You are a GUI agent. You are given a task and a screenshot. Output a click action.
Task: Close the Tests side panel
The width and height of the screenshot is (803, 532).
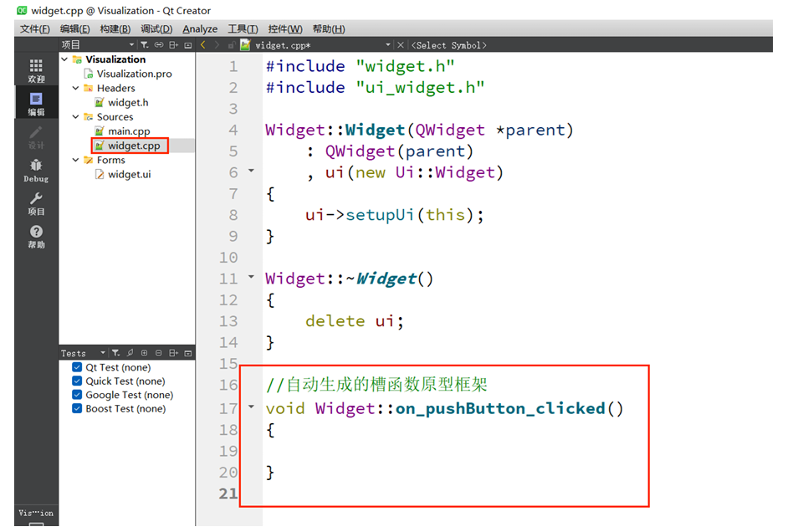pyautogui.click(x=188, y=353)
